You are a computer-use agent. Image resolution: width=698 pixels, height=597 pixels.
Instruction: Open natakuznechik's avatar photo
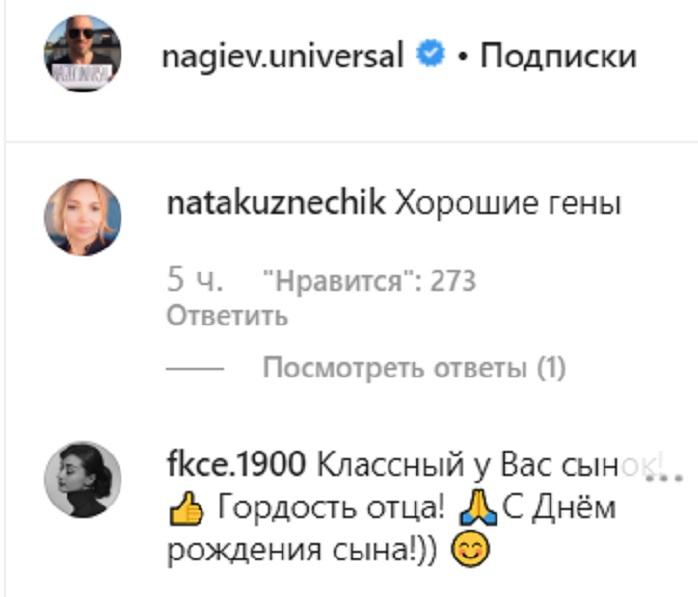[x=83, y=217]
